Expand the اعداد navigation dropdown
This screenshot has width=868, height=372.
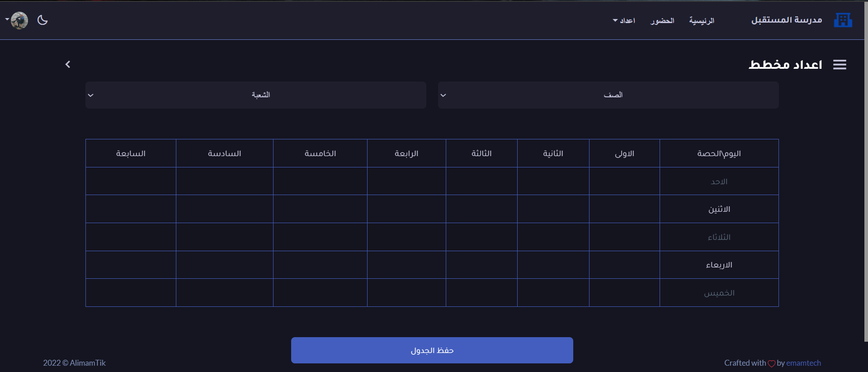click(x=624, y=21)
